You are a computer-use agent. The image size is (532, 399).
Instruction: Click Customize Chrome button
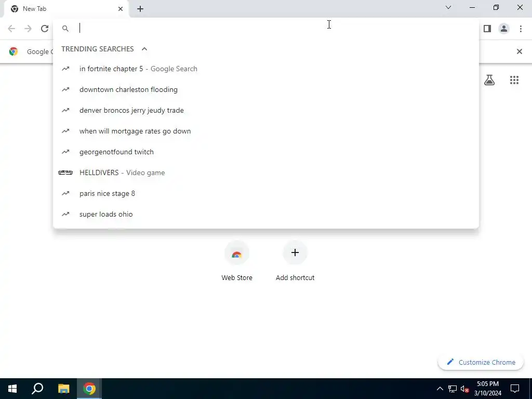pyautogui.click(x=481, y=362)
